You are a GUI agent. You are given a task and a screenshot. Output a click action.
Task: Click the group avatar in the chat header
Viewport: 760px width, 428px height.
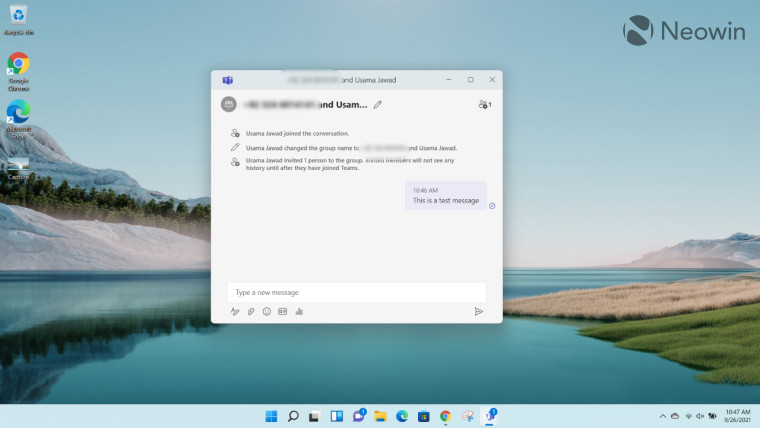tap(229, 104)
